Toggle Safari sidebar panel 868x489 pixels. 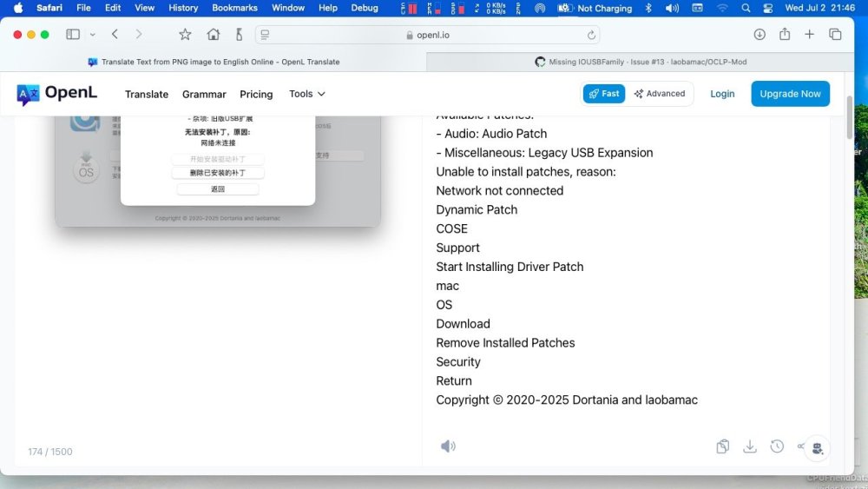click(73, 35)
